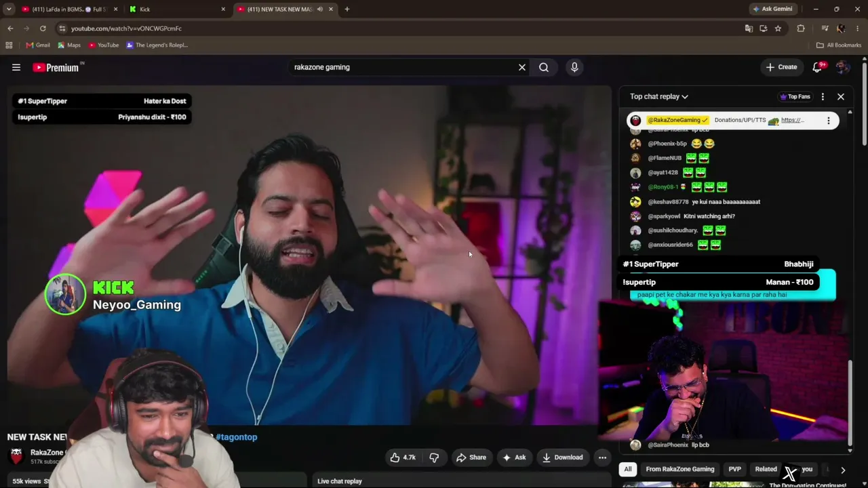Open the tab search dropdown
The image size is (868, 488).
pos(9,9)
